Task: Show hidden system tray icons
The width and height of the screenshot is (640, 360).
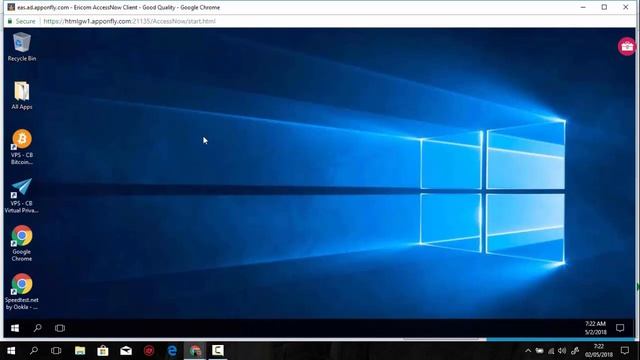Action: (x=528, y=351)
